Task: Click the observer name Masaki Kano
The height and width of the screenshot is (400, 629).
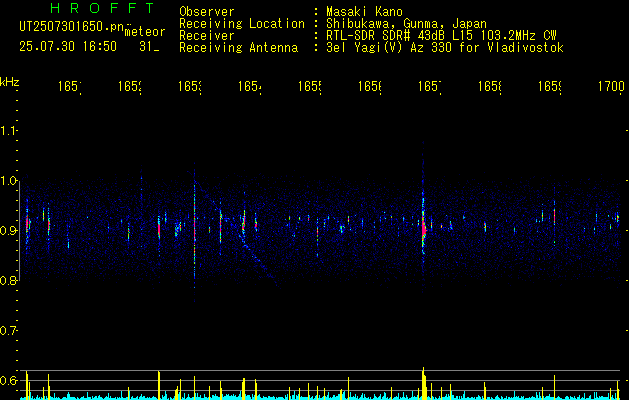Action: (364, 12)
